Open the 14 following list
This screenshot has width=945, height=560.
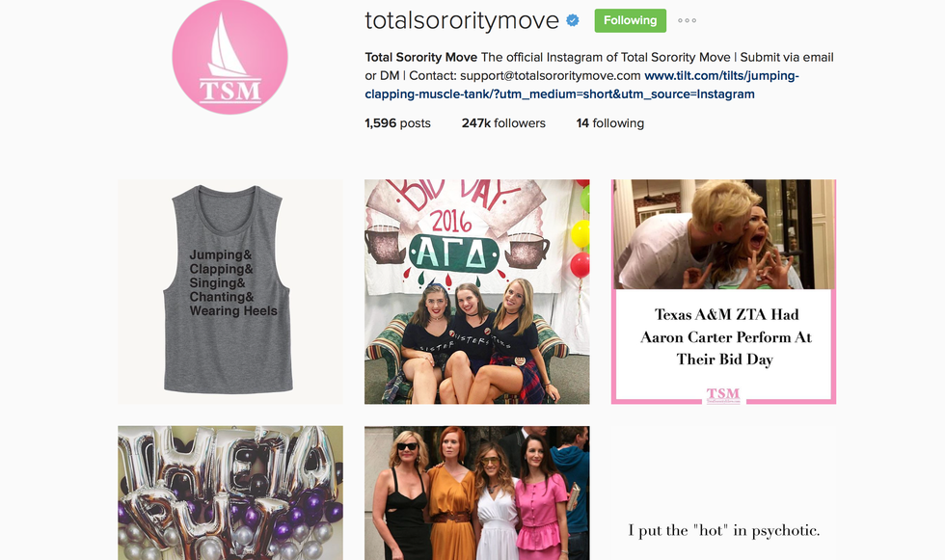click(609, 122)
